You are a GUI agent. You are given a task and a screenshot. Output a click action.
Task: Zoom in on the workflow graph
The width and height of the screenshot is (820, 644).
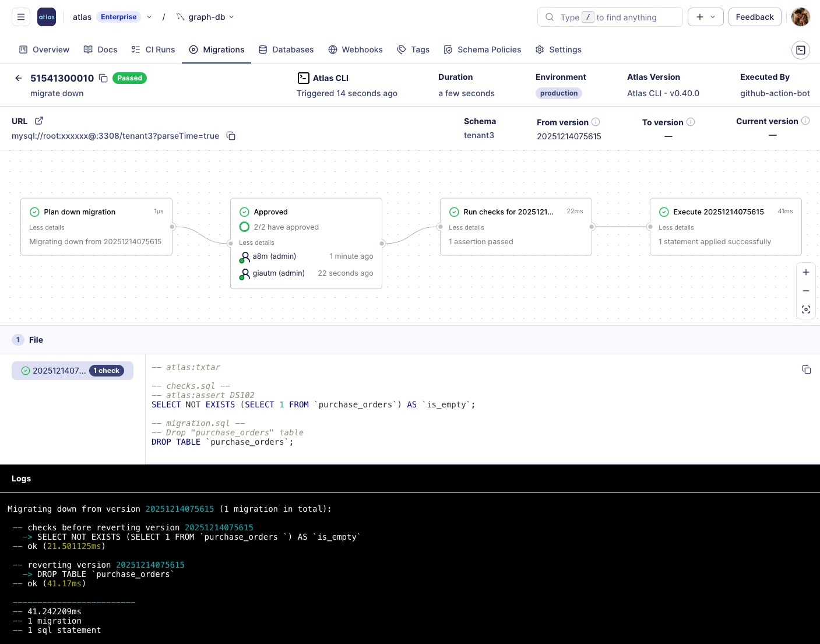(806, 272)
